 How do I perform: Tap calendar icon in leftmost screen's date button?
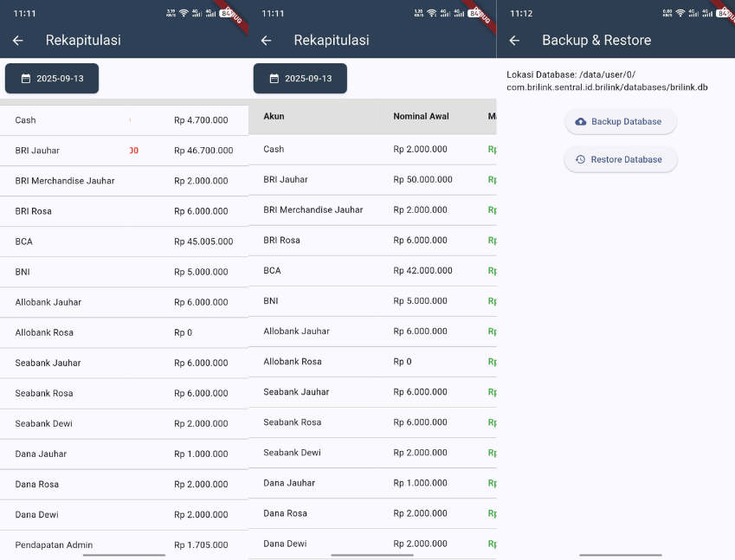pyautogui.click(x=26, y=79)
